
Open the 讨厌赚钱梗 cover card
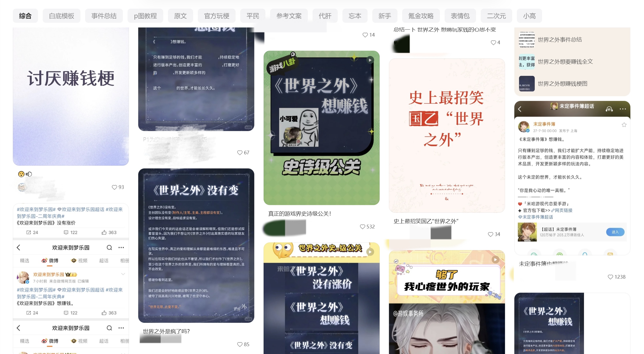71,97
